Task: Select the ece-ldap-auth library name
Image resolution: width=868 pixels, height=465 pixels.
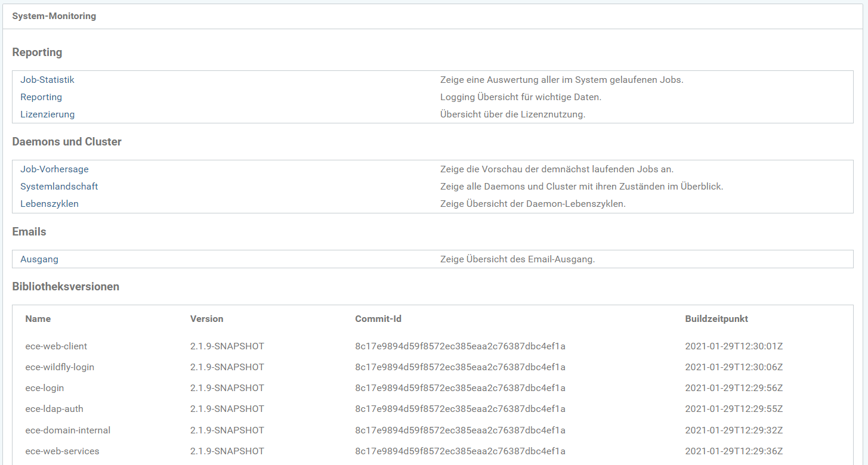Action: pyautogui.click(x=54, y=409)
